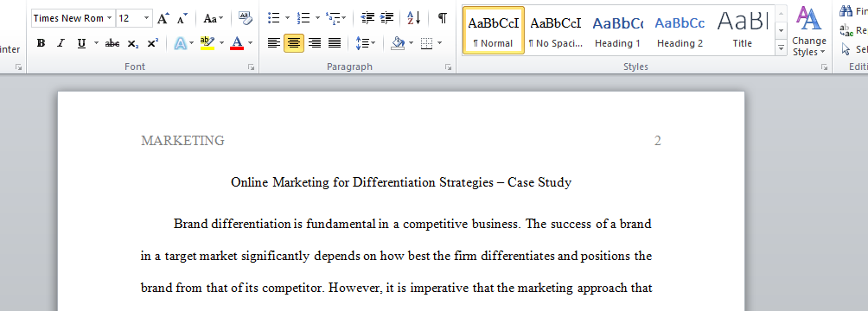Open Styles pane launcher
Screen dimensions: 868x311
[824, 67]
